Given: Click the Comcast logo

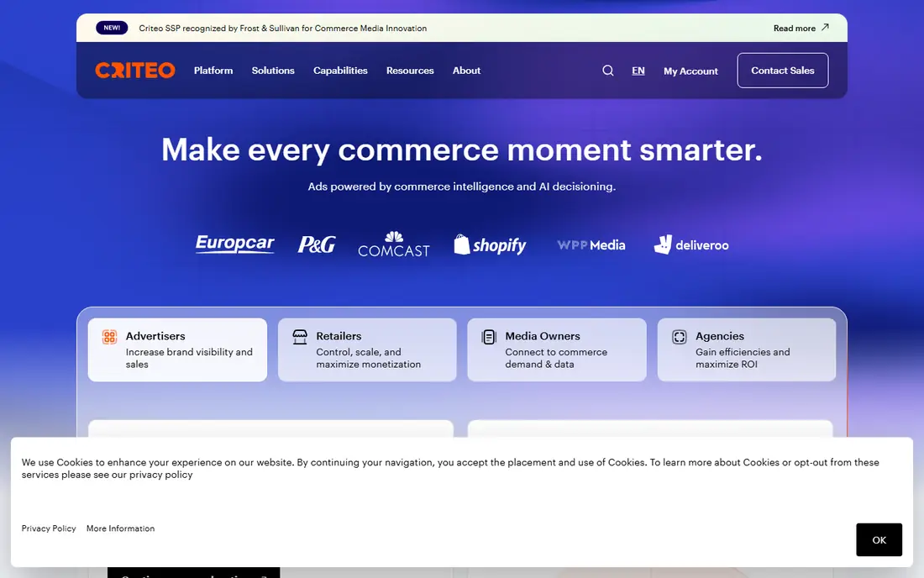Looking at the screenshot, I should click(394, 244).
